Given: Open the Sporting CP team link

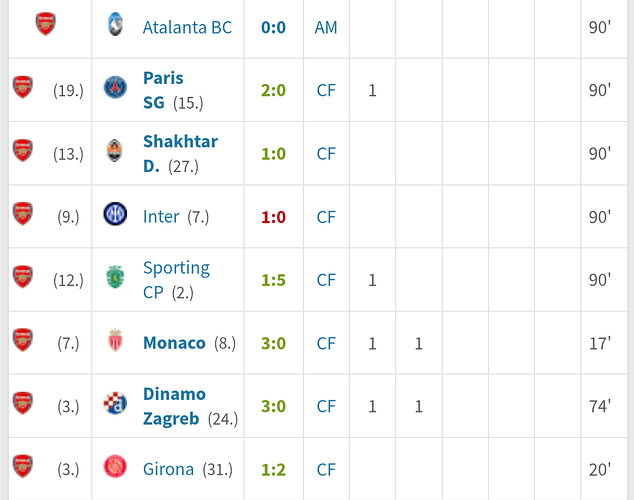Looking at the screenshot, I should pos(176,280).
